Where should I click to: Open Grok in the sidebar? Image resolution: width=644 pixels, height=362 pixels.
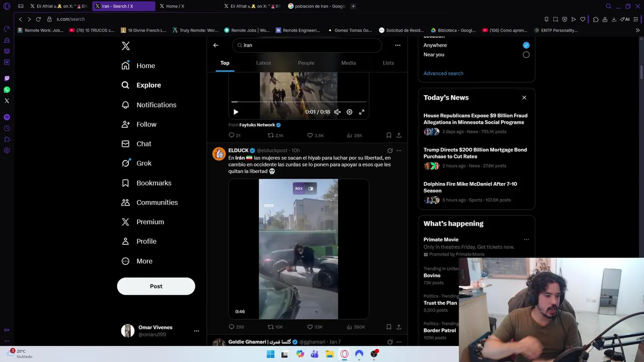pyautogui.click(x=136, y=163)
